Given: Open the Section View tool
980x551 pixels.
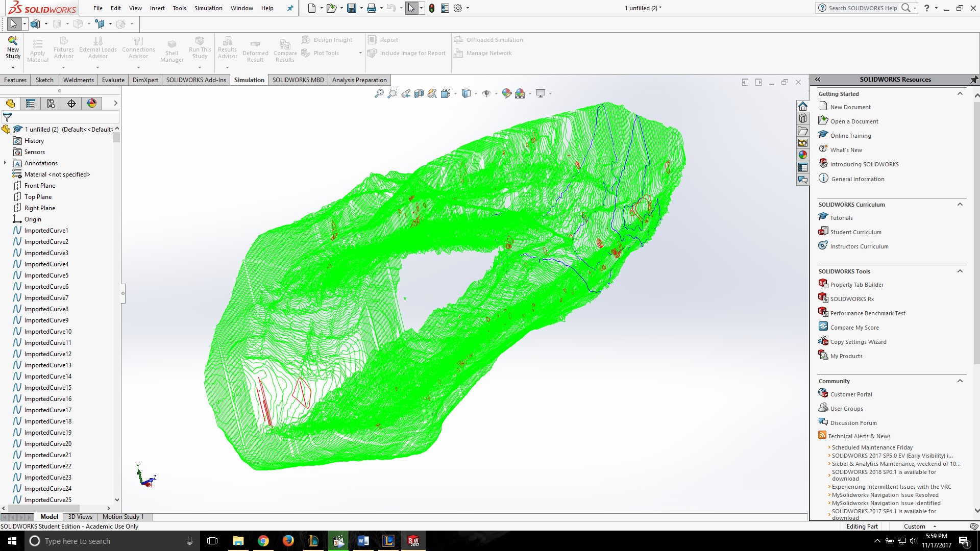Looking at the screenshot, I should 419,93.
